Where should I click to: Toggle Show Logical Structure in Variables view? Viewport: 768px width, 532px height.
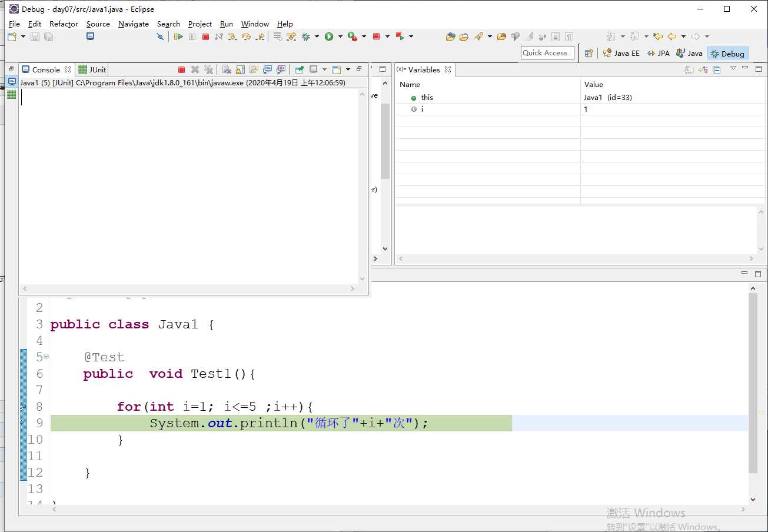click(703, 69)
